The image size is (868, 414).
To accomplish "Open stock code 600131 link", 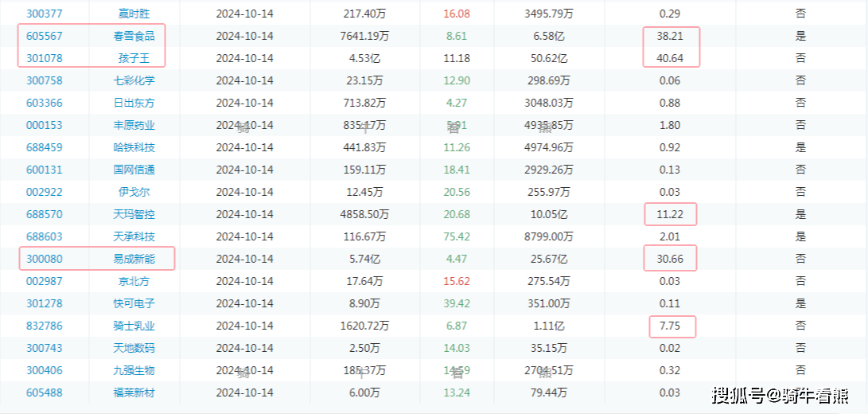I will [x=45, y=170].
